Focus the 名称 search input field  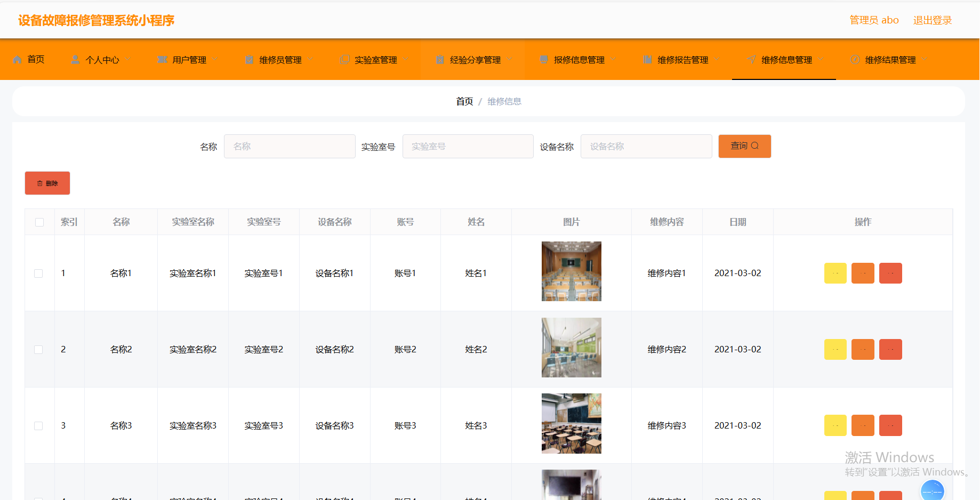(x=290, y=146)
